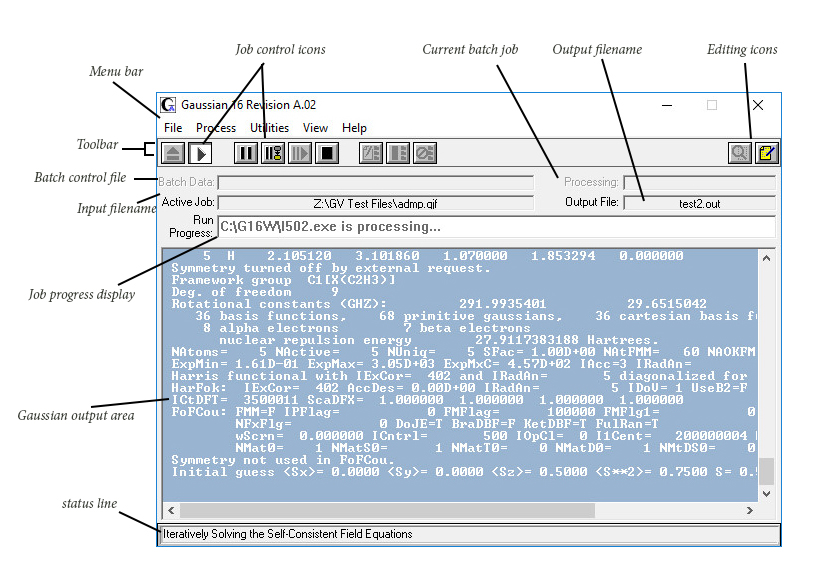Open the File menu
This screenshot has height=567, width=814.
(173, 128)
